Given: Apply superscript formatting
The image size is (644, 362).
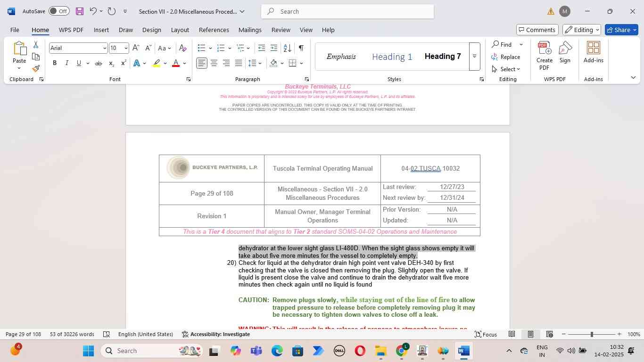Looking at the screenshot, I should pyautogui.click(x=124, y=63).
